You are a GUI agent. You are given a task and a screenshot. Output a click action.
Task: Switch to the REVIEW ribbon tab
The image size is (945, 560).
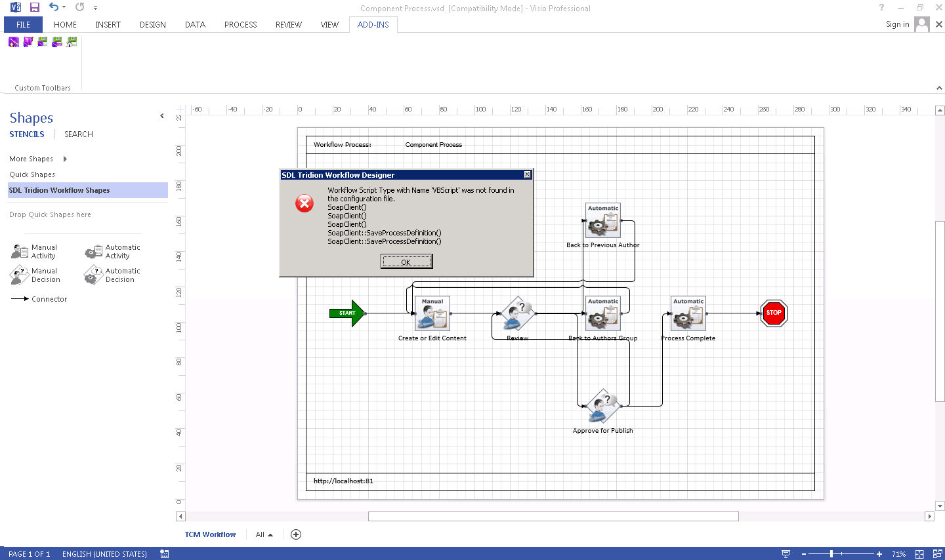(x=289, y=25)
